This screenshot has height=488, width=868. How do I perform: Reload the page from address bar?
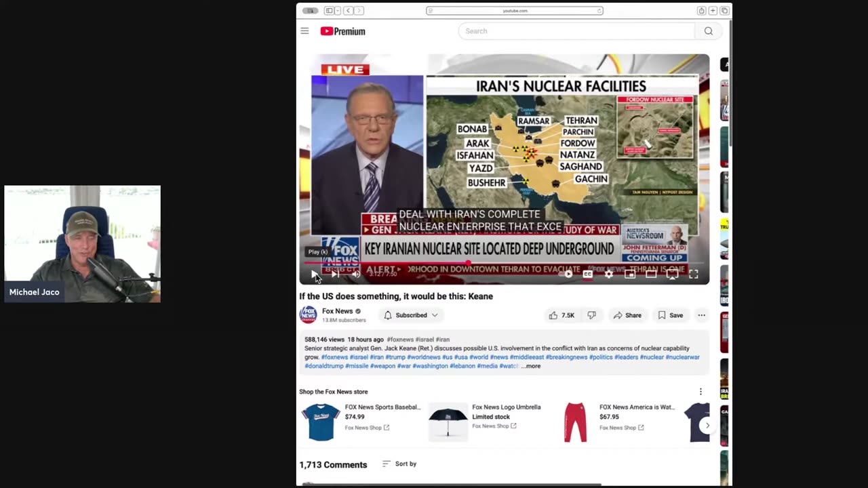[x=599, y=11]
